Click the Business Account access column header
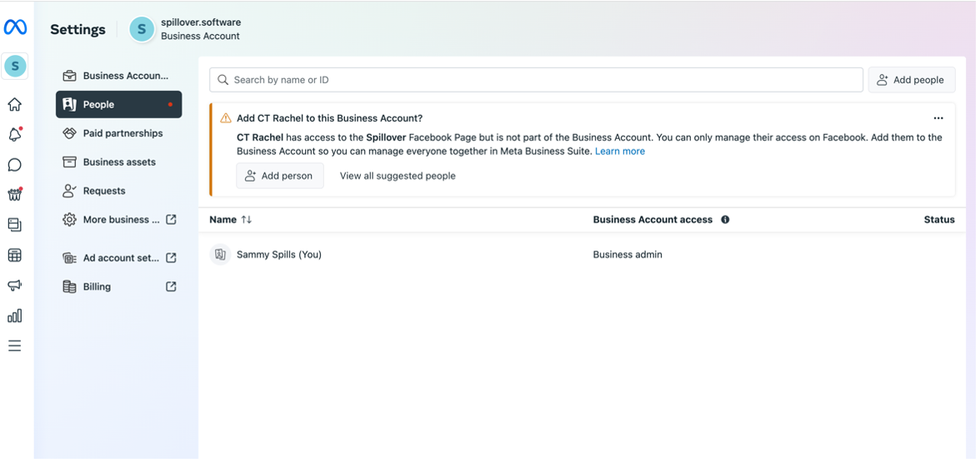Screen dimensions: 980x463 pyautogui.click(x=652, y=219)
